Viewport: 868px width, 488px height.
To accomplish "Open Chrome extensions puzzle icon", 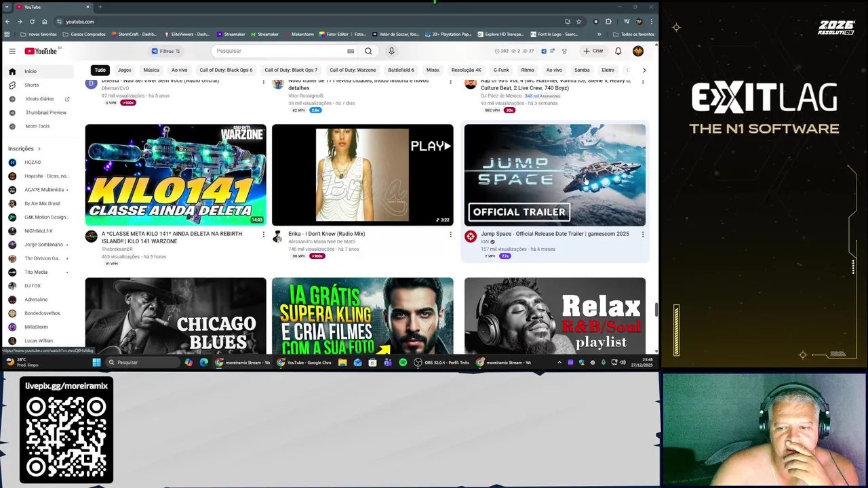I will coord(608,22).
